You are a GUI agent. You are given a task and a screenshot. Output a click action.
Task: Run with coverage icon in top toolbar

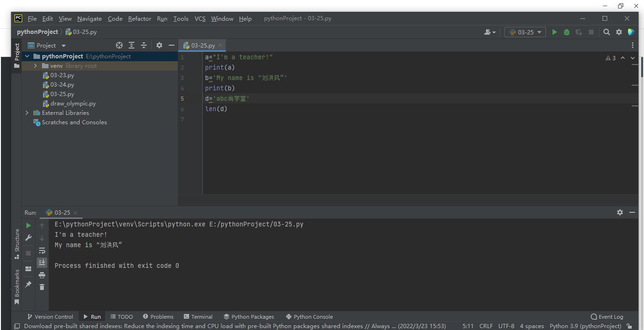click(x=579, y=32)
